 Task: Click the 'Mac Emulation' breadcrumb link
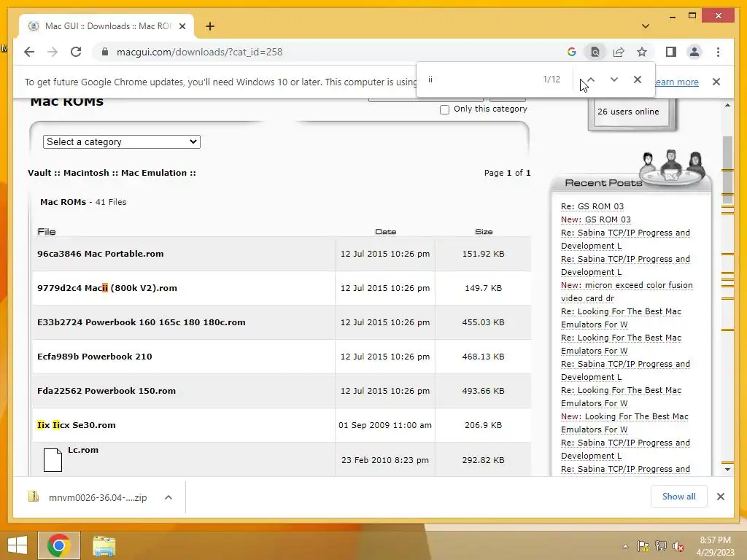click(x=154, y=173)
